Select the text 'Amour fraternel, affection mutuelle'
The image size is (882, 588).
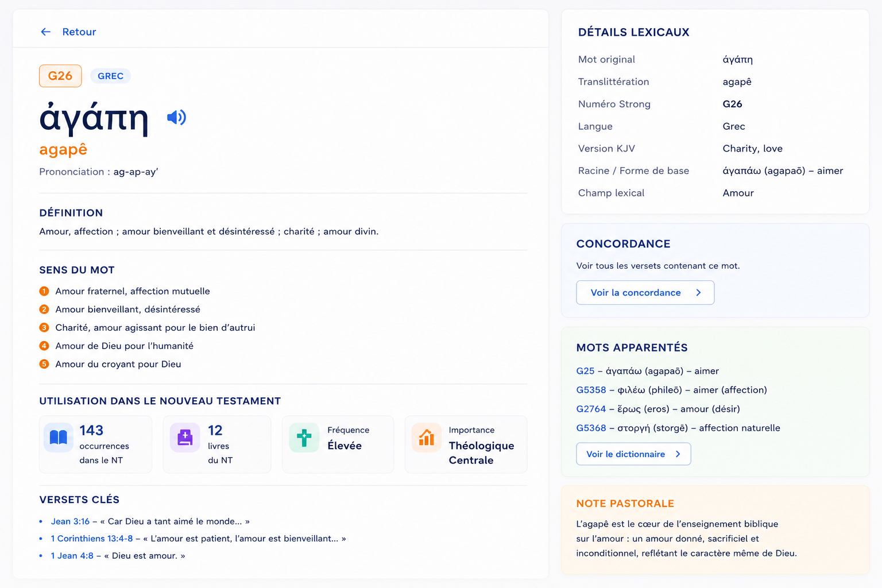[x=133, y=291]
